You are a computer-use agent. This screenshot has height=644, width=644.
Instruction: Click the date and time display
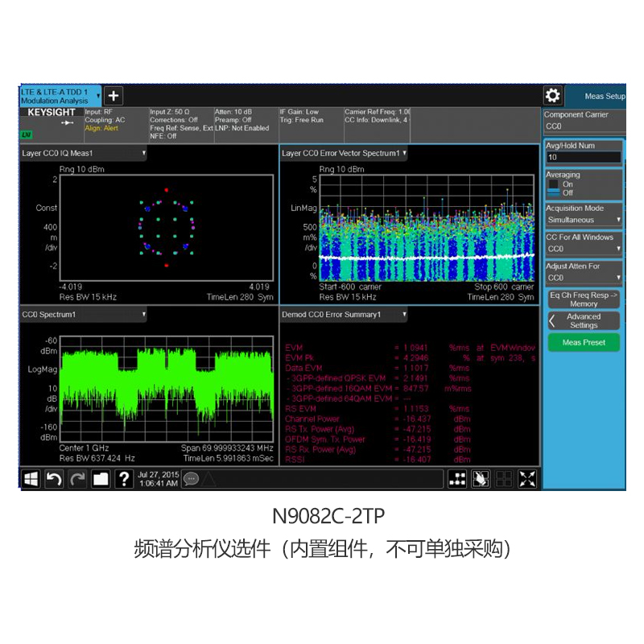tap(158, 479)
